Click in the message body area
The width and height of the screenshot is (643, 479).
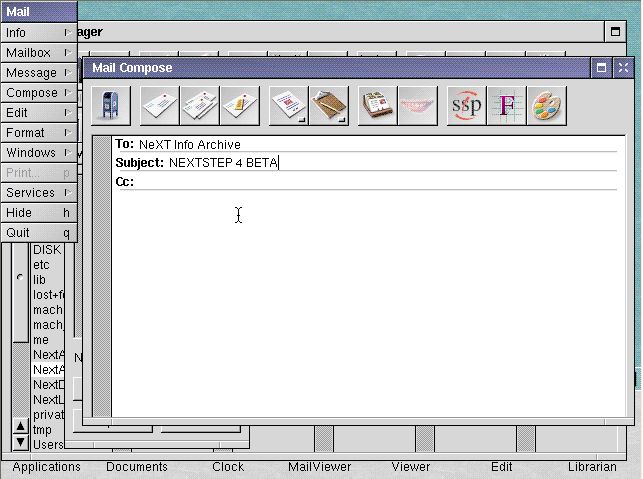coord(367,303)
